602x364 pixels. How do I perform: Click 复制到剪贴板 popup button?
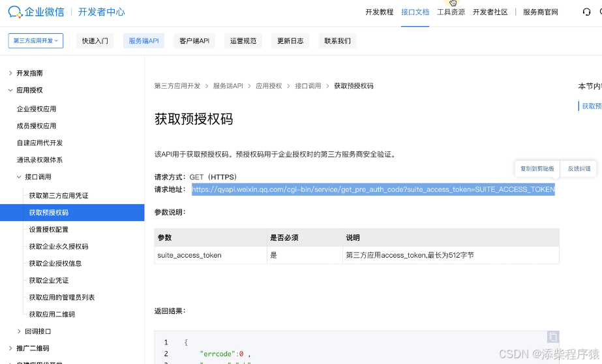[537, 168]
